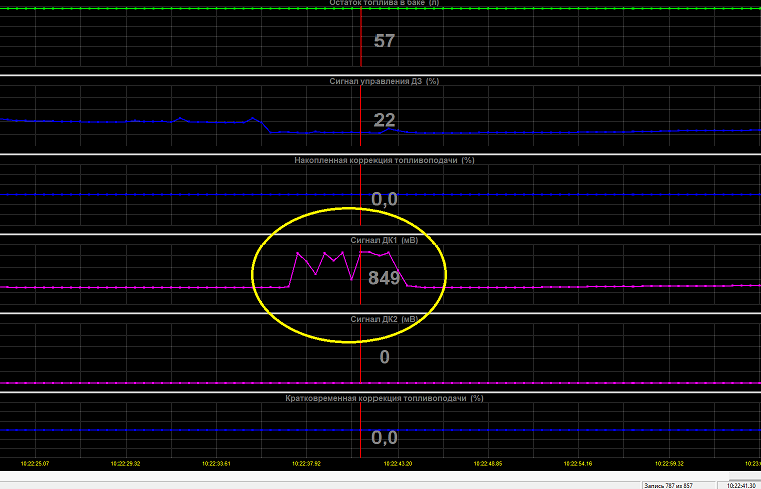Click the 0 value on the ДК2 graph
Viewport: 761px width, 489px height.
(x=384, y=357)
